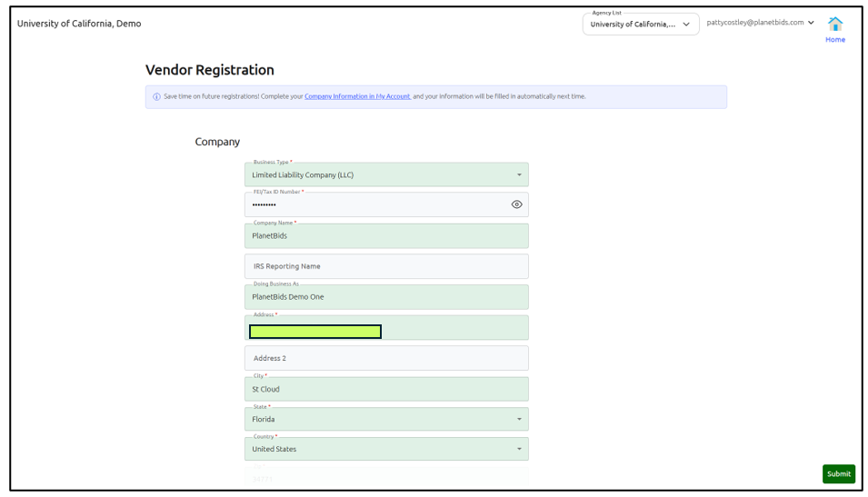Click the info icon in the banner
The image size is (868, 497).
tap(156, 97)
